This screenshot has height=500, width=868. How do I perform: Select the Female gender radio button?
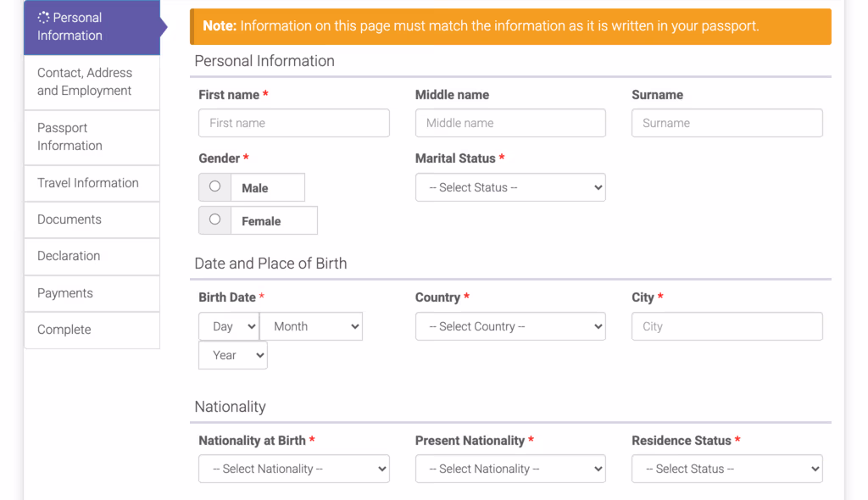pyautogui.click(x=214, y=219)
